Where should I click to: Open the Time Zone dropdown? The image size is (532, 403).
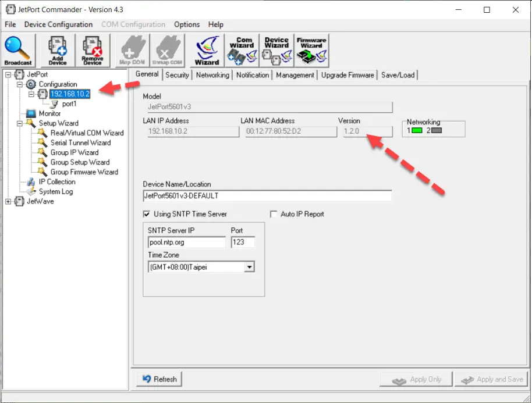click(250, 266)
